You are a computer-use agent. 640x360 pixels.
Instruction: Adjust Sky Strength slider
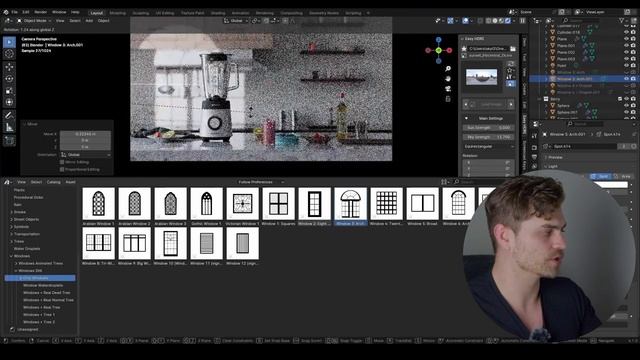[x=488, y=137]
